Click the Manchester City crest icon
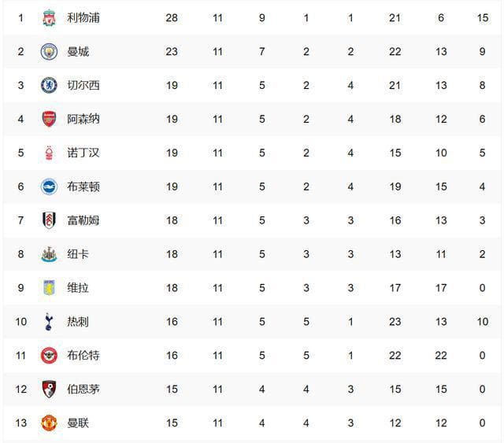This screenshot has height=443, width=504. (49, 52)
